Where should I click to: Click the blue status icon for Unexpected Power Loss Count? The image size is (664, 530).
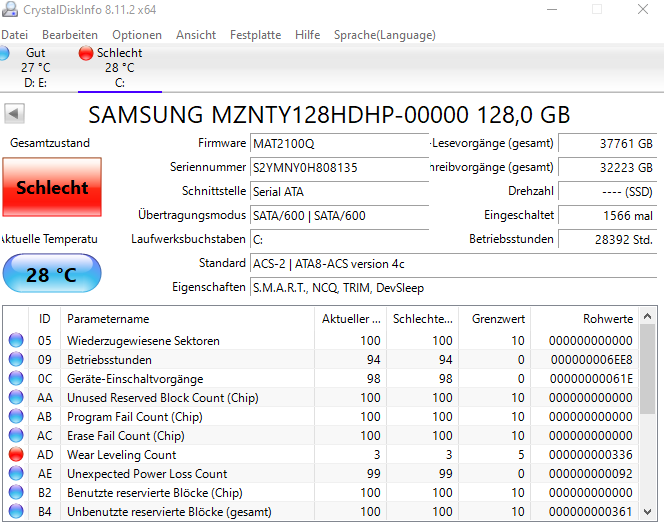pyautogui.click(x=16, y=474)
